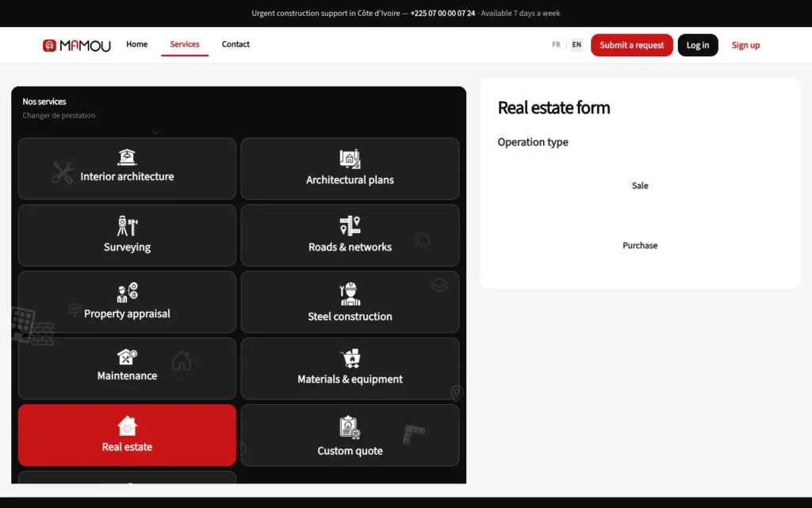The image size is (812, 508).
Task: Click the Nos services heading
Action: pos(44,102)
